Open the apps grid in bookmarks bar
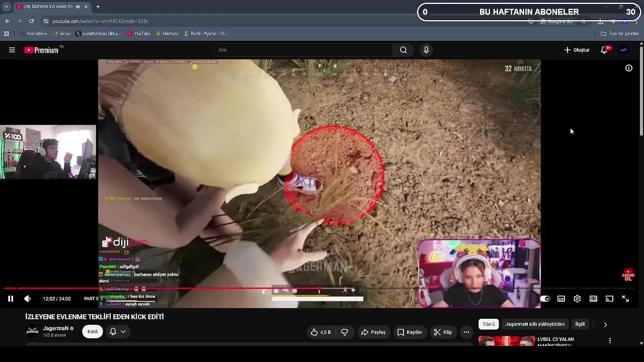The width and height of the screenshot is (644, 362). pos(7,34)
